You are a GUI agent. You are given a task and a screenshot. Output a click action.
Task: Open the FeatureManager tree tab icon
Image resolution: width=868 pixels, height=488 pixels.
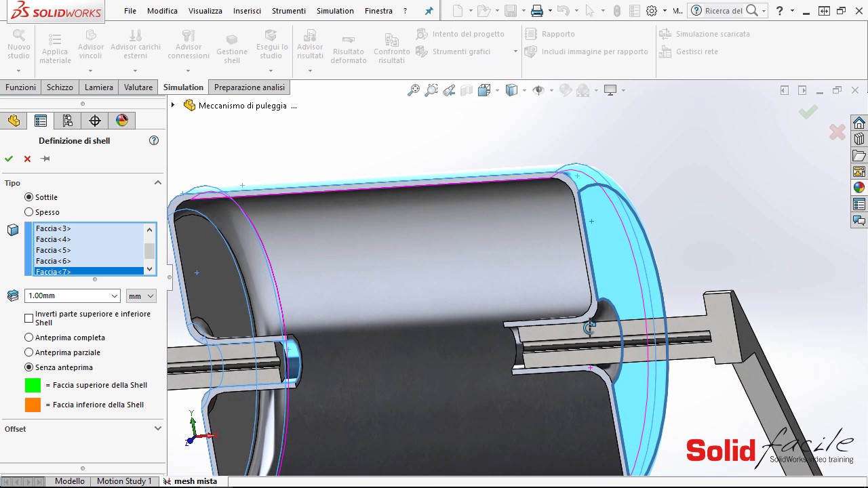(x=14, y=121)
